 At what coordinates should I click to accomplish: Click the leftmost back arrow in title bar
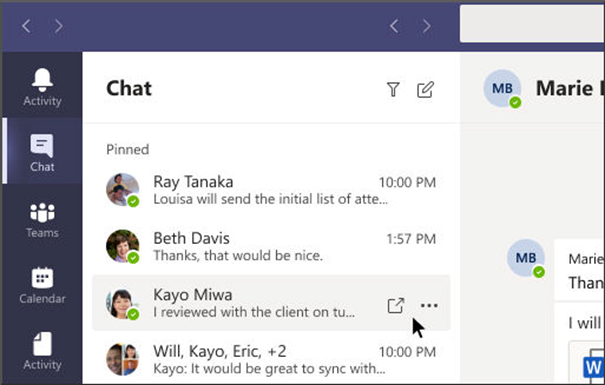[26, 26]
